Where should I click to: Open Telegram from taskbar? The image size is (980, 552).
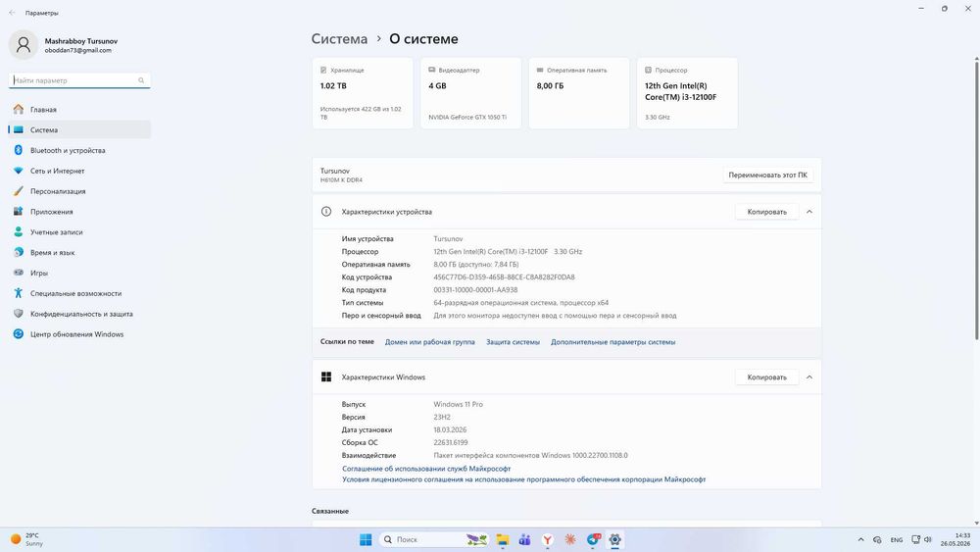593,539
